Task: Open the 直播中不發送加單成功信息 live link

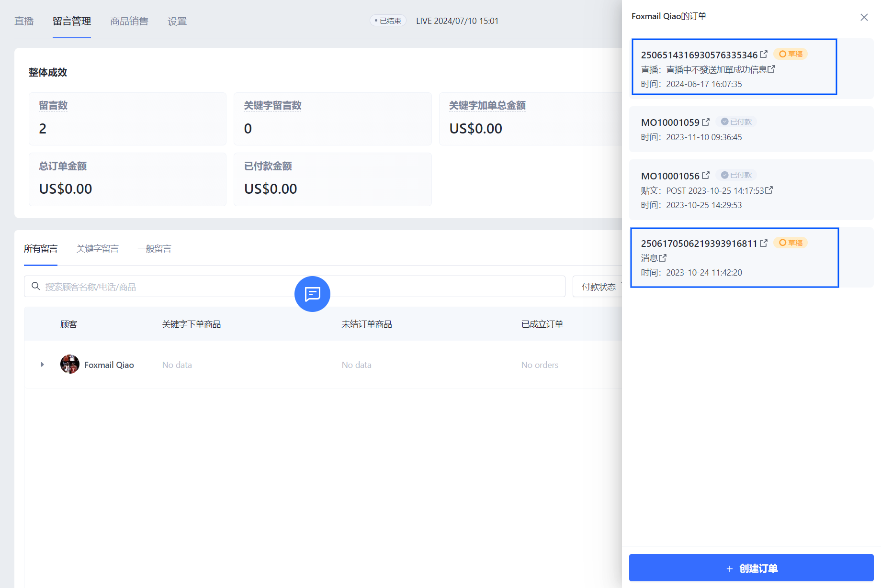Action: (716, 70)
